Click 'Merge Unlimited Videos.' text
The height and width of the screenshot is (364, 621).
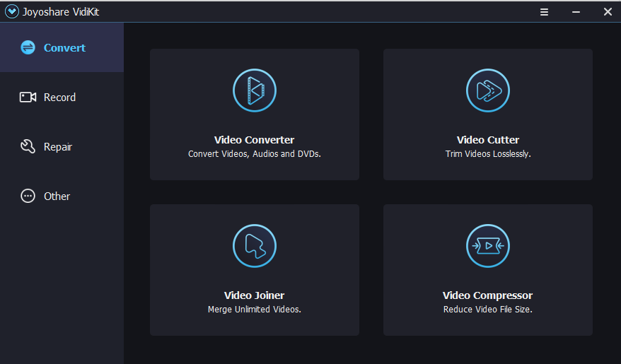pyautogui.click(x=254, y=310)
